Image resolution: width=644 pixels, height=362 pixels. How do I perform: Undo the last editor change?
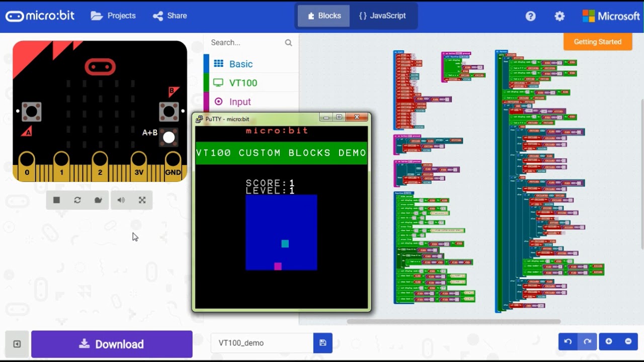[568, 342]
